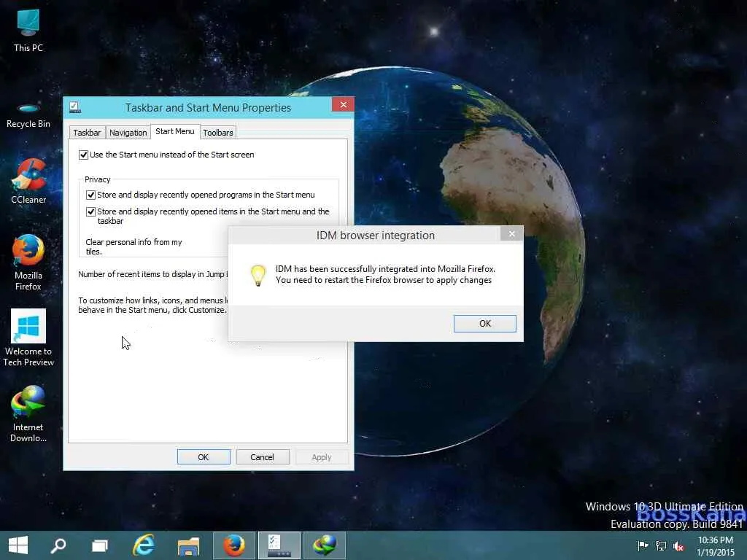The image size is (747, 560).
Task: Switch to IDM in the taskbar
Action: tap(325, 545)
